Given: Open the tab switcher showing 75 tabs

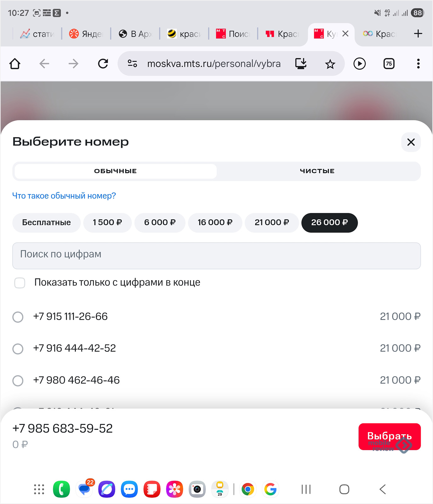Looking at the screenshot, I should click(389, 64).
